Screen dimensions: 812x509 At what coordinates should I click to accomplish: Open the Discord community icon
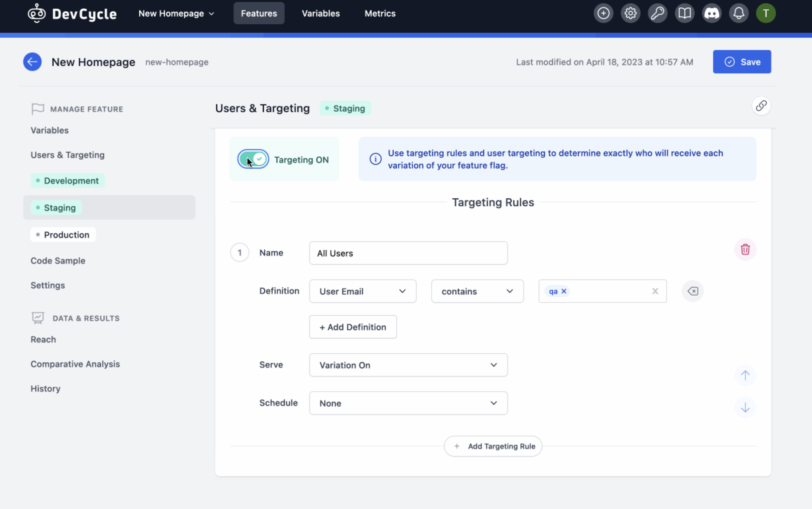712,13
